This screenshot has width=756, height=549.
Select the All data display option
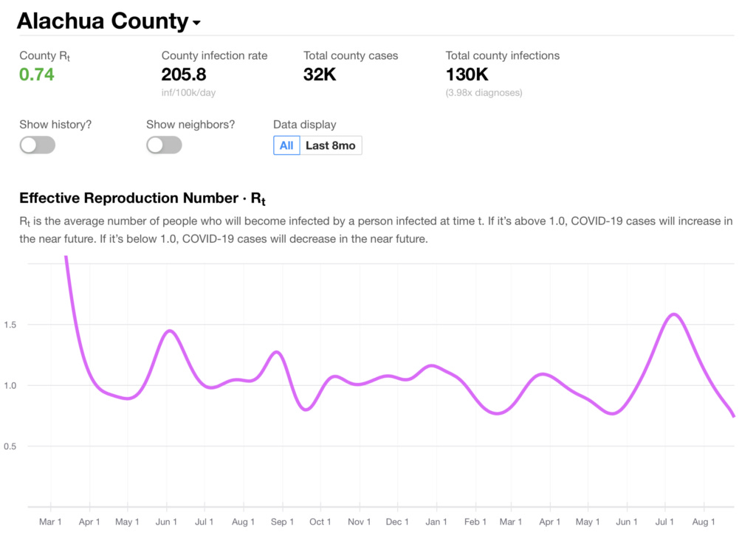click(286, 145)
